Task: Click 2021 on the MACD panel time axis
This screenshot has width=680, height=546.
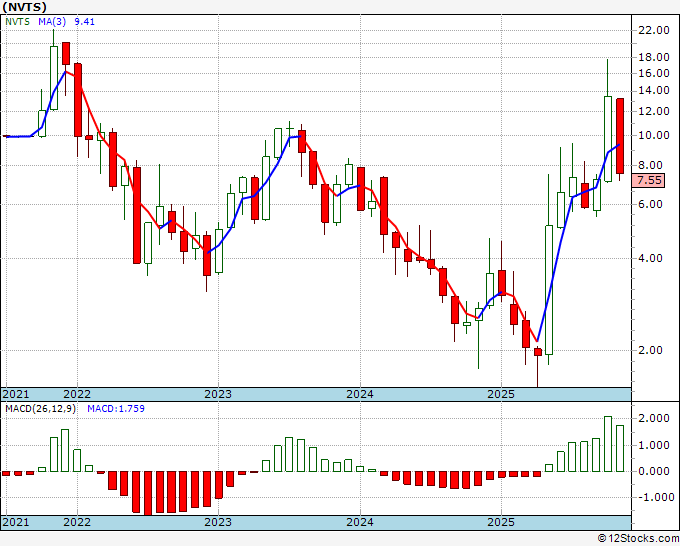Action: click(x=16, y=522)
